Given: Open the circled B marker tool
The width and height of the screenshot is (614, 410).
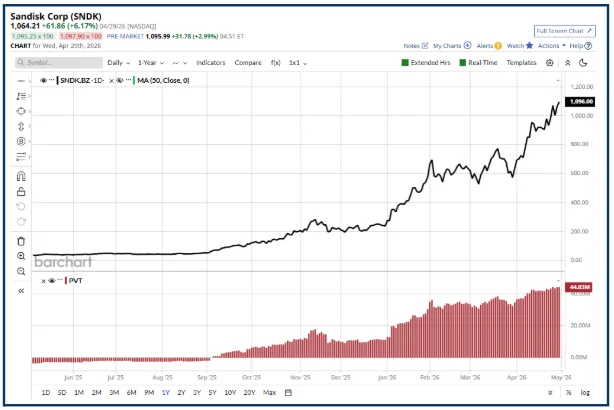Looking at the screenshot, I should click(x=21, y=141).
